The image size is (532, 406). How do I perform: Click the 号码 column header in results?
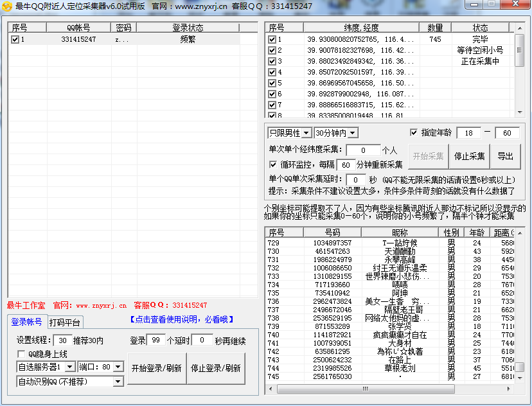pos(332,233)
